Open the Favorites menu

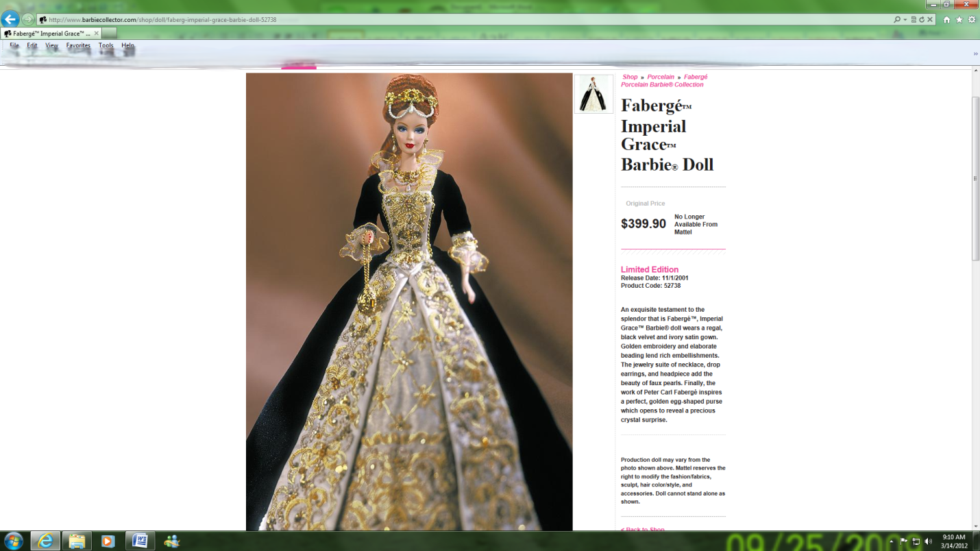(x=78, y=45)
